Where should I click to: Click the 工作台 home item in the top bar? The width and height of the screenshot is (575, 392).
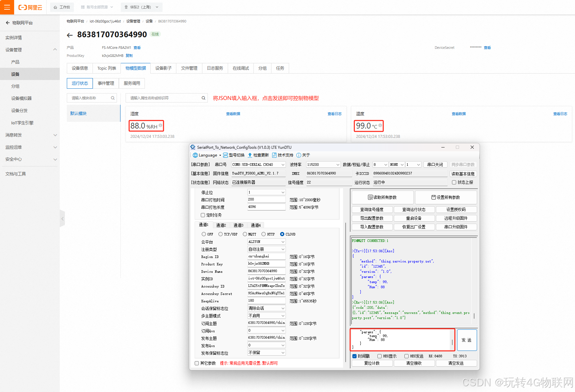(62, 7)
